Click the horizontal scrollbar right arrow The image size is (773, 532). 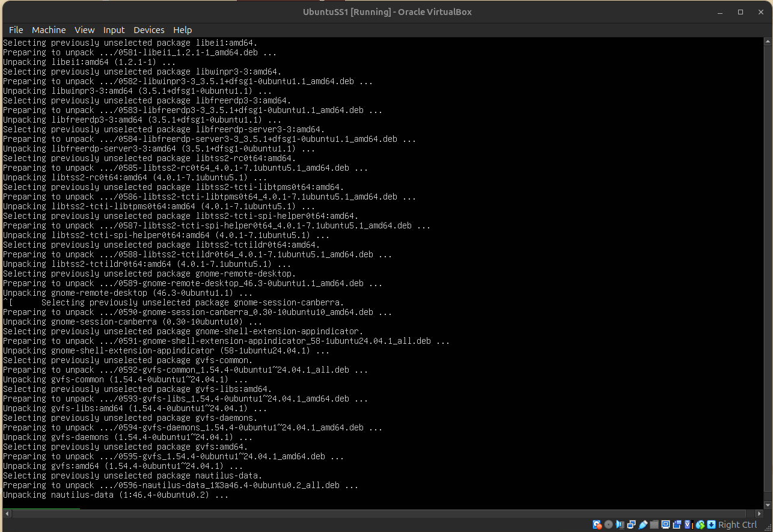coord(759,514)
